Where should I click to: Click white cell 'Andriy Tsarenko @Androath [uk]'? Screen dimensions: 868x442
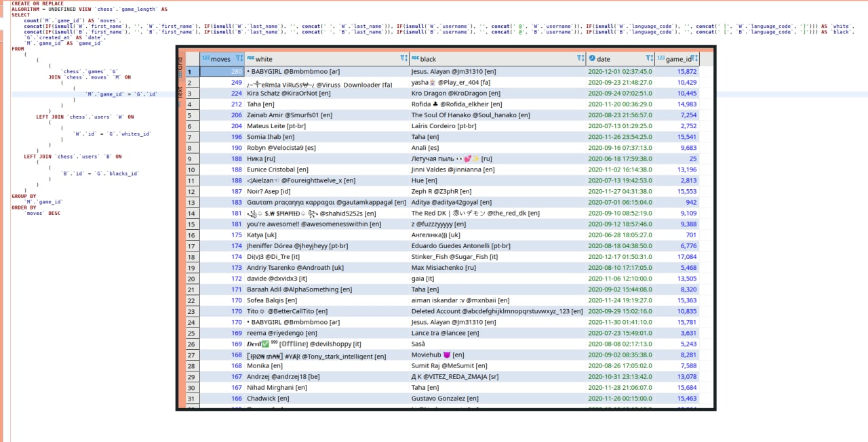pos(327,268)
